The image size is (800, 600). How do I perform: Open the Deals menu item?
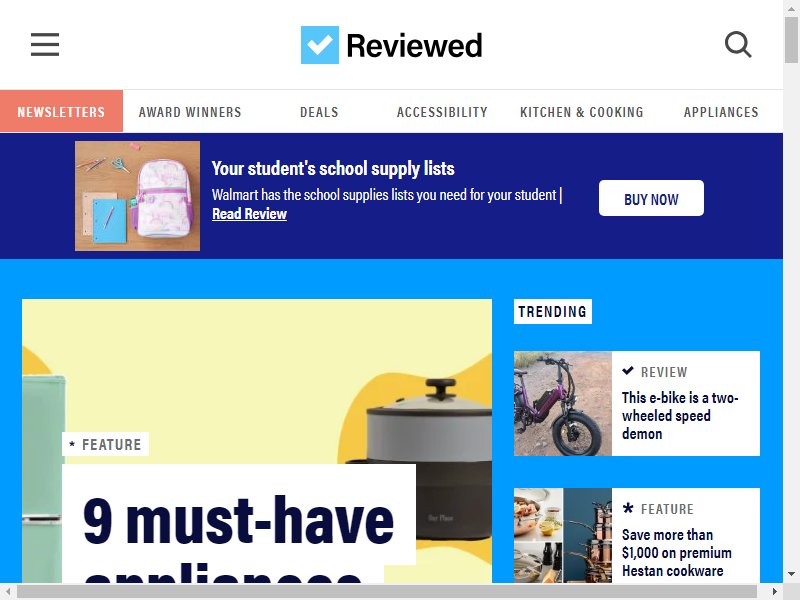[319, 112]
